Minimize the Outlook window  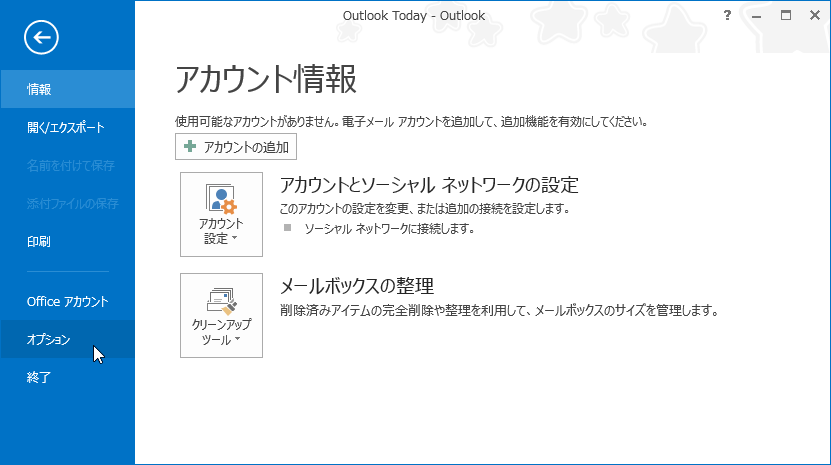pyautogui.click(x=756, y=15)
